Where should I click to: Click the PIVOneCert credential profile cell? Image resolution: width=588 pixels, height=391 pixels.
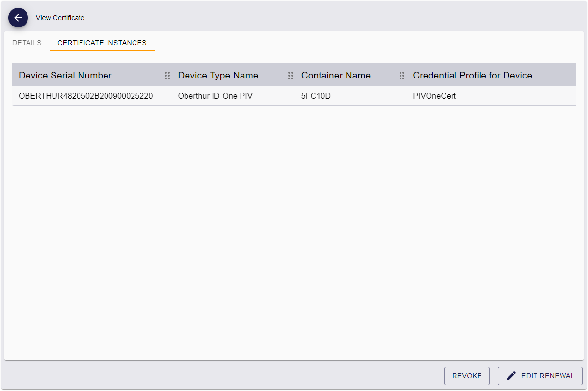[434, 96]
